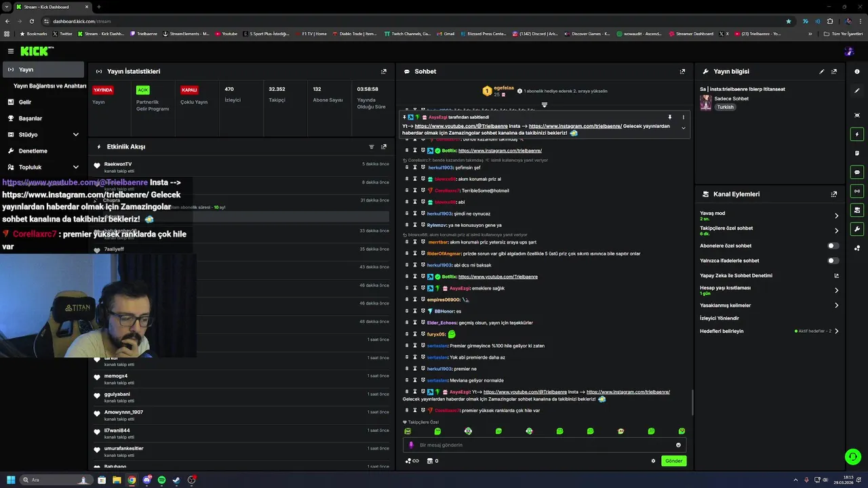Open Yasaklanmış kelimeler arrow
This screenshot has width=868, height=488.
tap(836, 305)
